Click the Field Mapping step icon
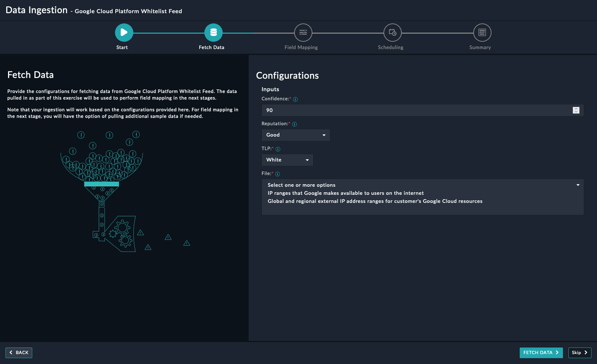 (303, 33)
